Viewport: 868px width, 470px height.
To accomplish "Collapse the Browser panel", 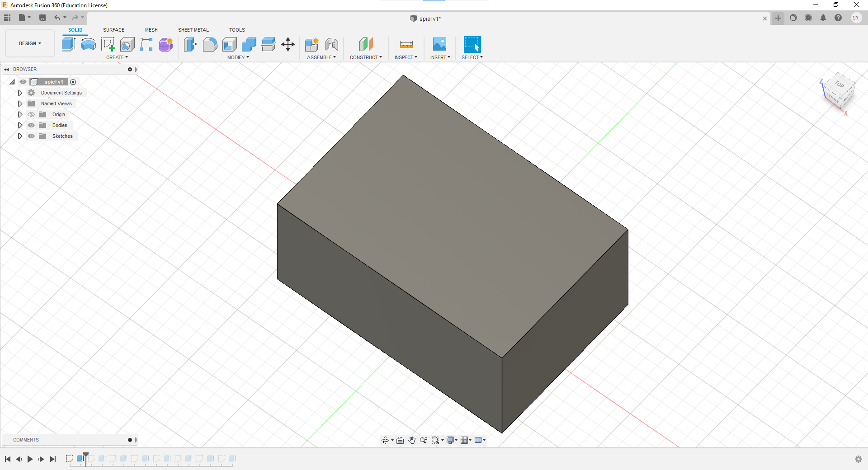I will pyautogui.click(x=6, y=69).
